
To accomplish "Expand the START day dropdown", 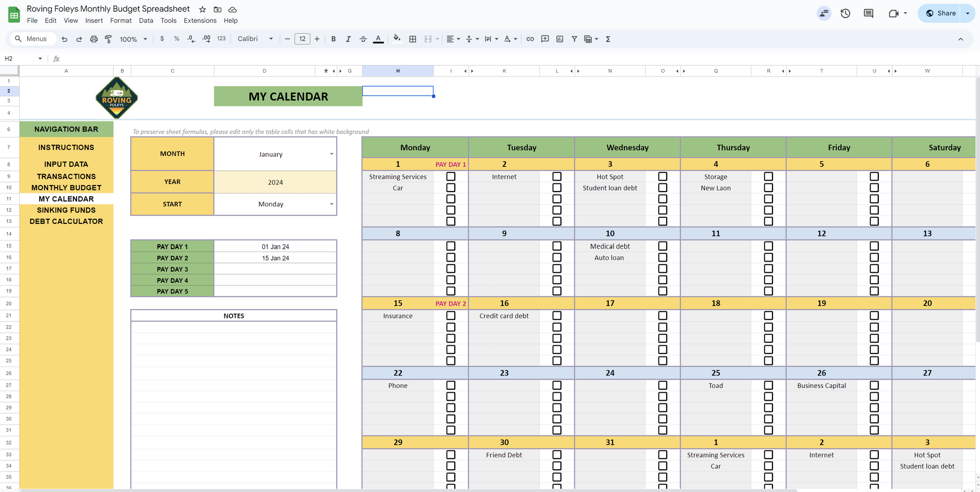I will click(x=331, y=204).
